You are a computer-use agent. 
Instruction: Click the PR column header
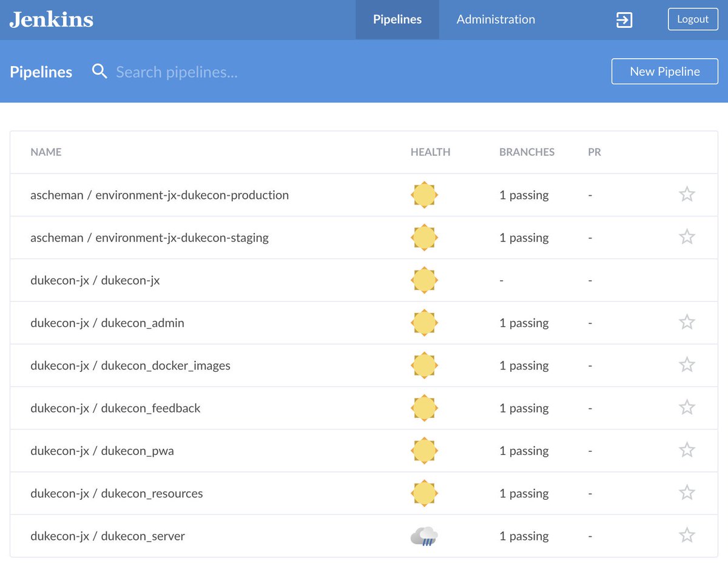(595, 152)
